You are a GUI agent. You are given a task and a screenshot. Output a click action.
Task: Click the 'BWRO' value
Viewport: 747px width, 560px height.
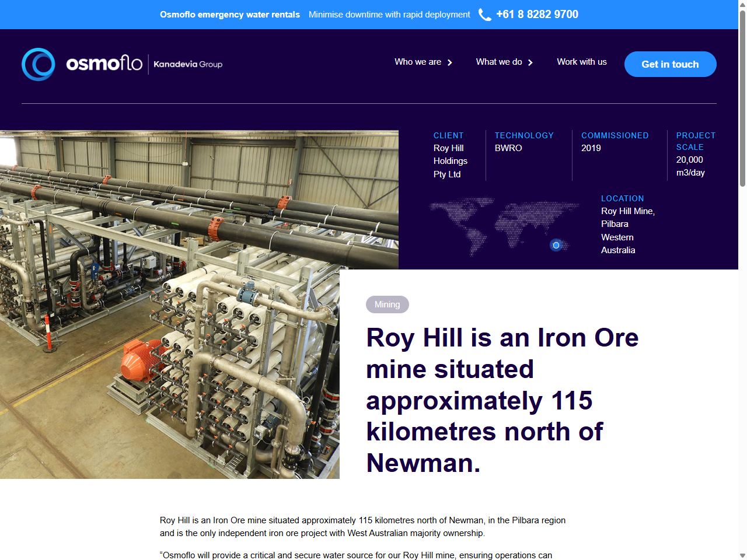508,148
